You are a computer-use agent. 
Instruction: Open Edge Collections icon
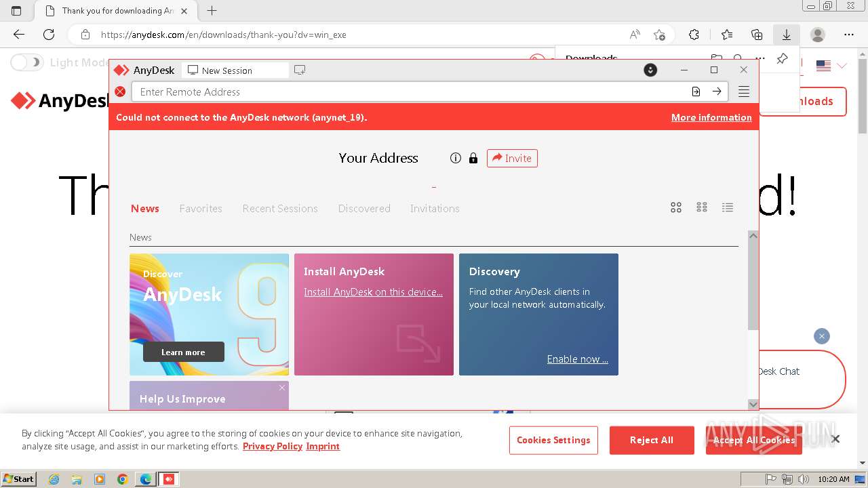757,35
